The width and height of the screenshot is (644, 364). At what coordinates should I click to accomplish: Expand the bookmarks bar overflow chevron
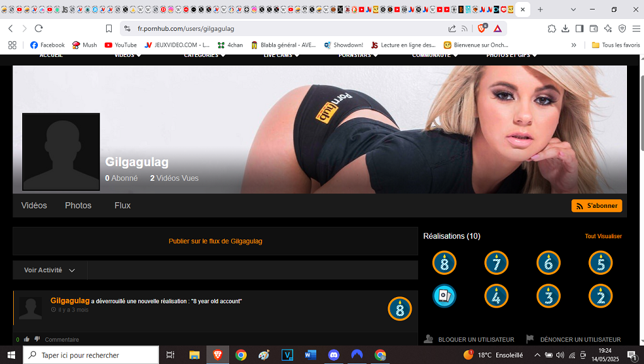pyautogui.click(x=573, y=45)
